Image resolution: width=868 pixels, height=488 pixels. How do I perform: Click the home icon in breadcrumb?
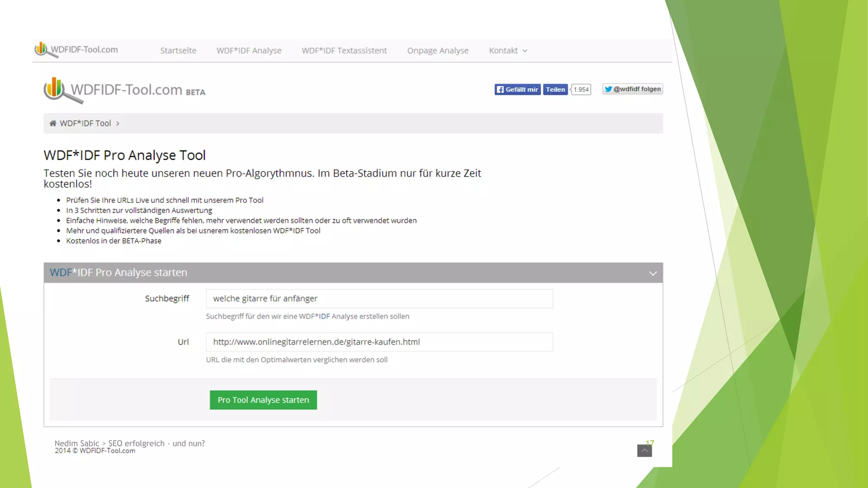(53, 123)
